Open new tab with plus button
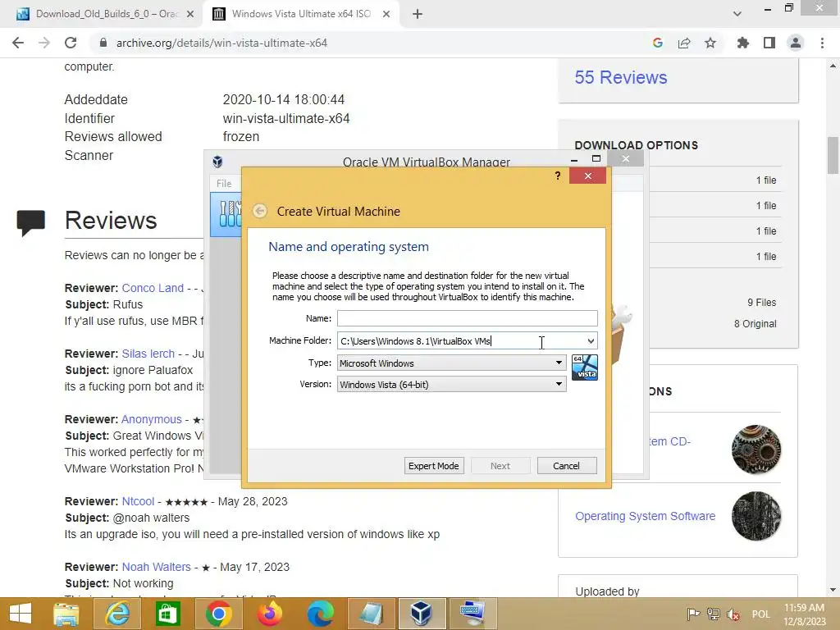 (418, 15)
